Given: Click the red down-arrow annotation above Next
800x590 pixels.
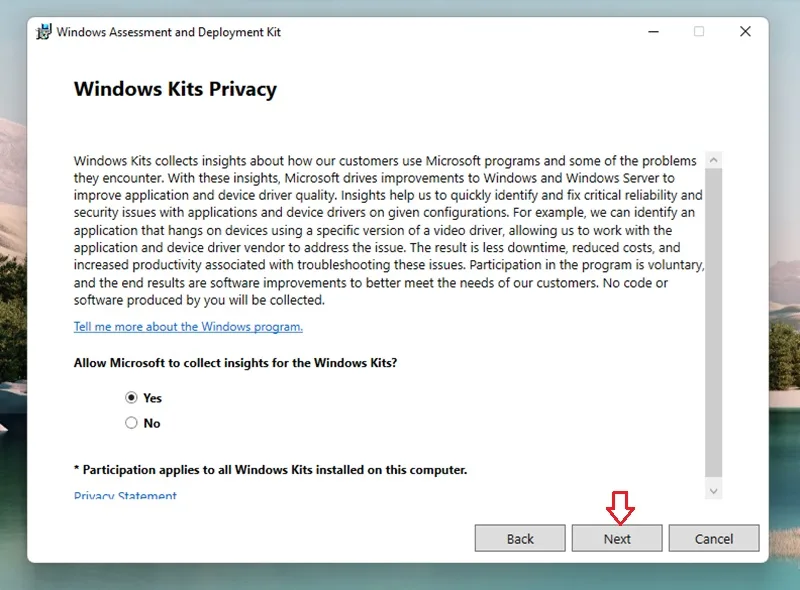Looking at the screenshot, I should [x=620, y=508].
